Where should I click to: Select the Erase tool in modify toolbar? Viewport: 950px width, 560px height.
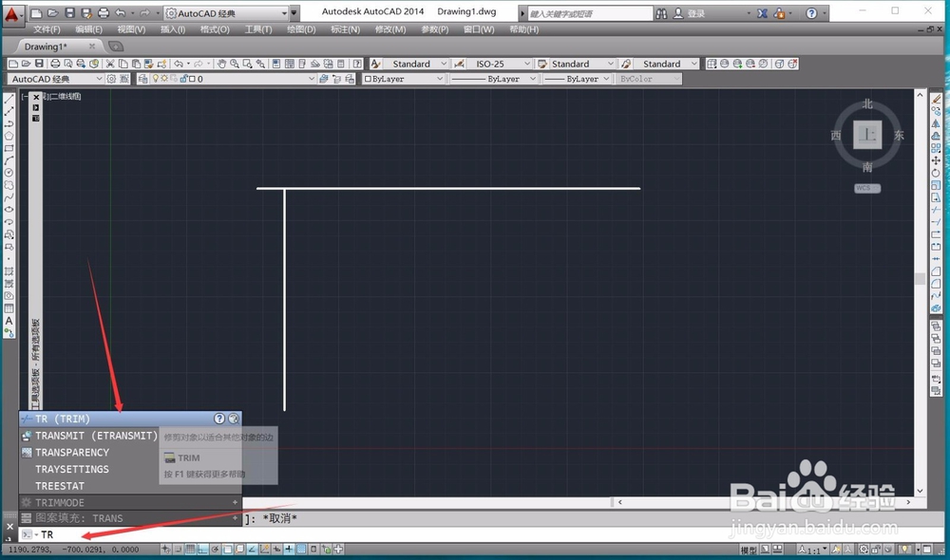coord(936,99)
